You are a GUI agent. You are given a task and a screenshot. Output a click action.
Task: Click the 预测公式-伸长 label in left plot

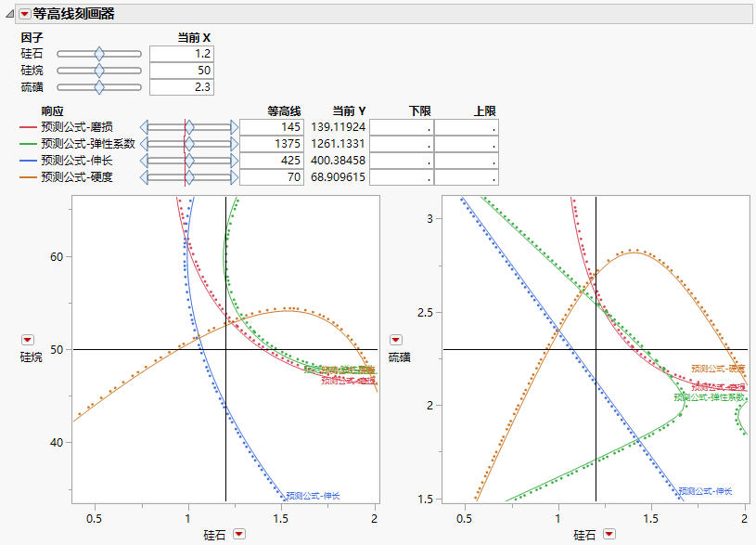tap(313, 496)
